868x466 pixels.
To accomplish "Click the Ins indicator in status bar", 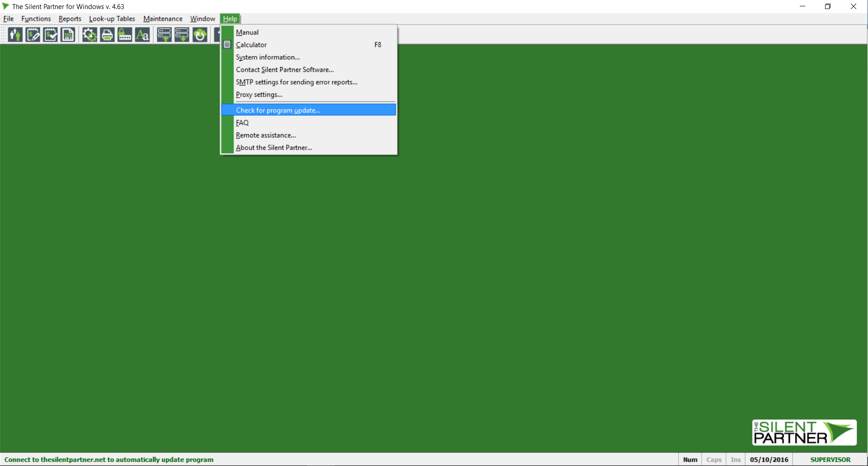I will [x=736, y=460].
